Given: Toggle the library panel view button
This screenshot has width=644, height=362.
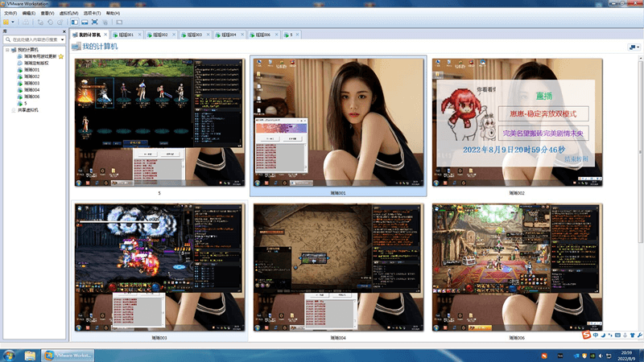Looking at the screenshot, I should [75, 23].
